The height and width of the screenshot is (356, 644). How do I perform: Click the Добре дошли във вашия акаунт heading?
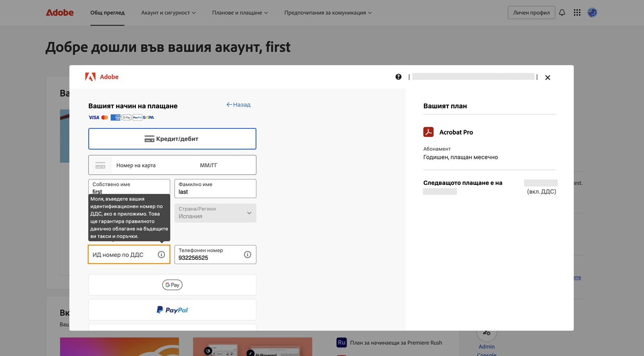pos(168,48)
